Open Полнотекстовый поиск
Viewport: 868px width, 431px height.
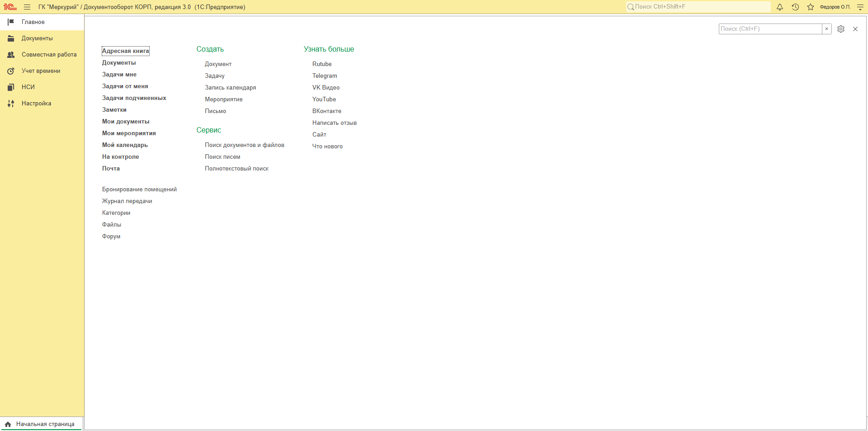pos(236,169)
